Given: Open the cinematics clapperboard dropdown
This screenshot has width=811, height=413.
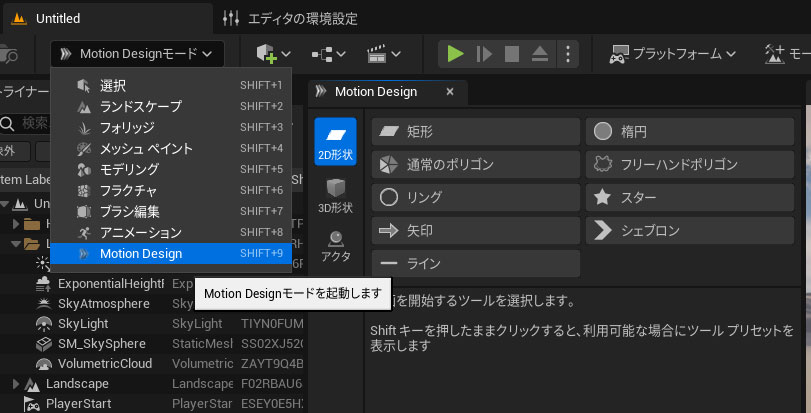Looking at the screenshot, I should tap(384, 54).
